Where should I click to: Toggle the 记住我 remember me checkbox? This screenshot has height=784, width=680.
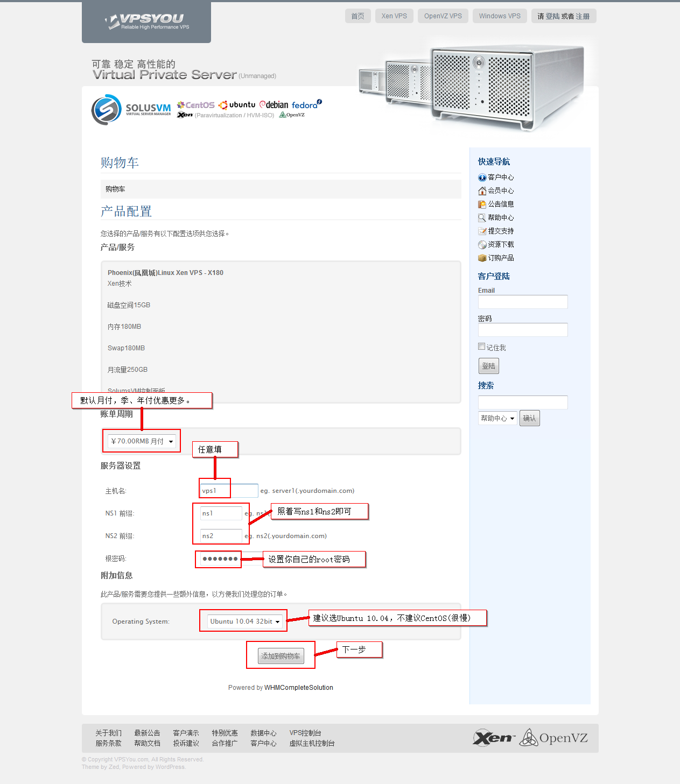(482, 347)
